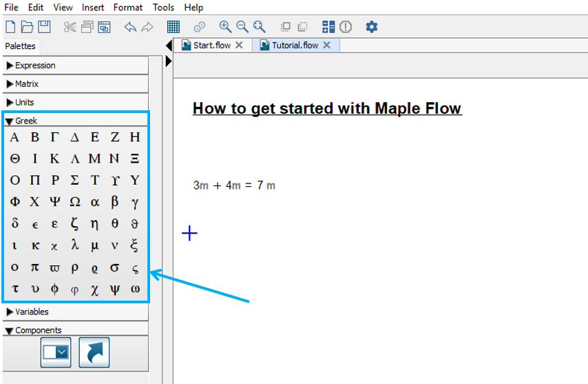Insert lowercase lambda symbol
The width and height of the screenshot is (588, 384).
(x=74, y=245)
